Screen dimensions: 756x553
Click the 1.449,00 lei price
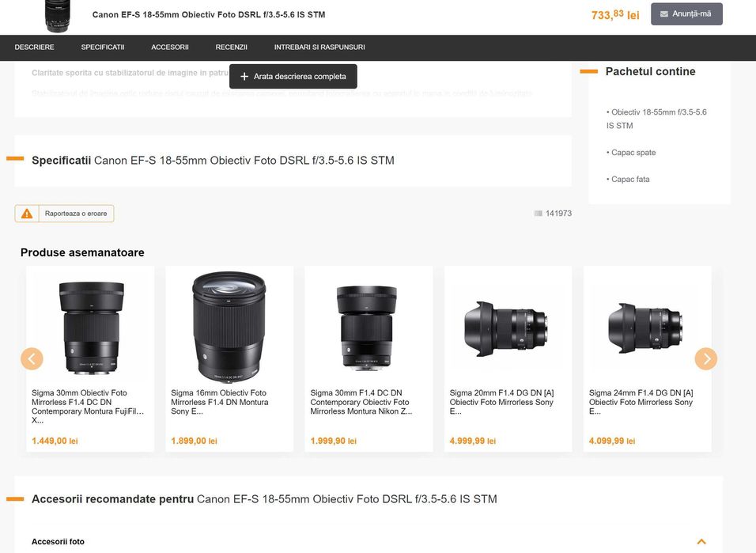(x=55, y=441)
